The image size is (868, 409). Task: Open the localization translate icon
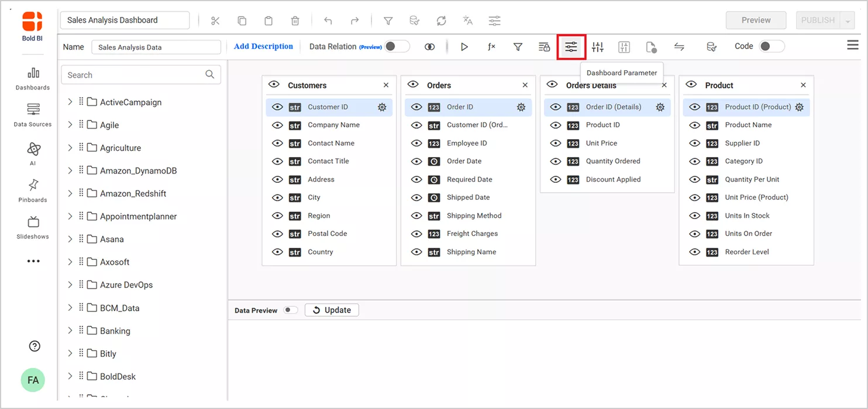(x=468, y=20)
